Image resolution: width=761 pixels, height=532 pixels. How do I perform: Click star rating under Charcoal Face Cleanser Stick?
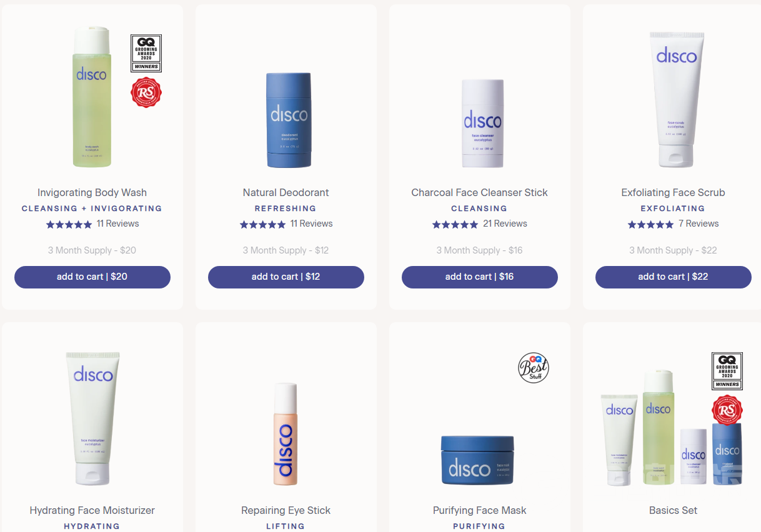tap(455, 224)
